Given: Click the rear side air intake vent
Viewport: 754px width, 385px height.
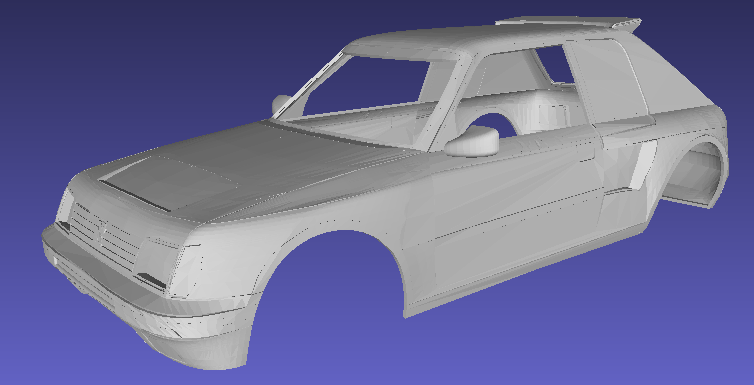Looking at the screenshot, I should pos(643,165).
